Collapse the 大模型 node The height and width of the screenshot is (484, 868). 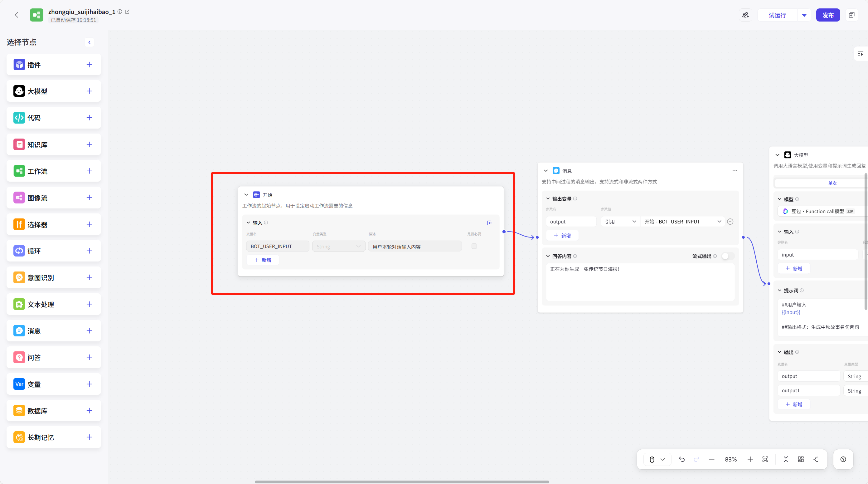(x=777, y=155)
